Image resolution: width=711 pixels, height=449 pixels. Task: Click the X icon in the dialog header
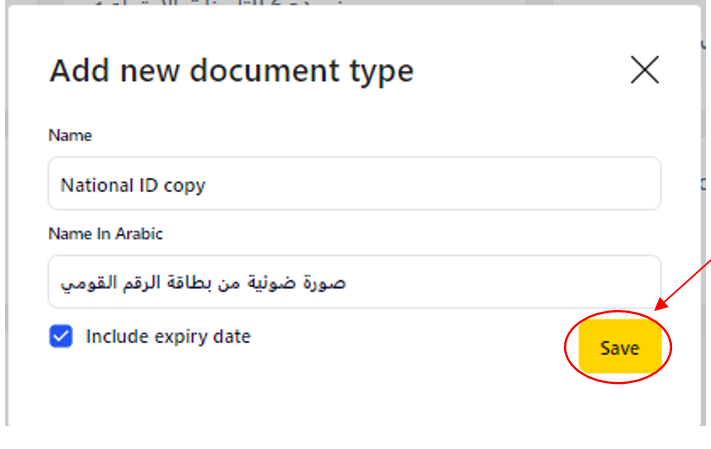[x=645, y=70]
